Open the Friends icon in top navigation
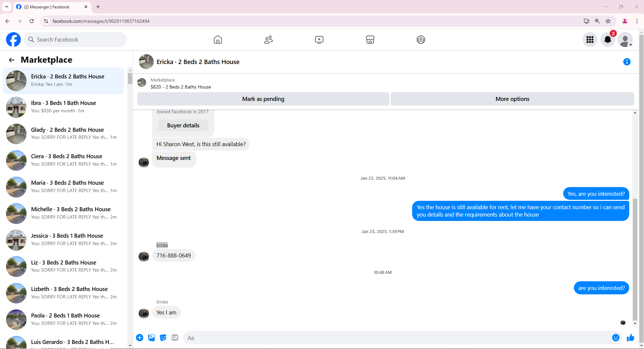 [x=268, y=40]
